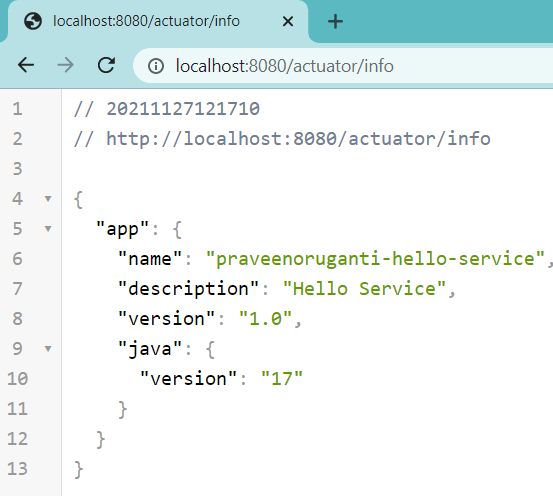Select the value "1.0"

(x=265, y=319)
